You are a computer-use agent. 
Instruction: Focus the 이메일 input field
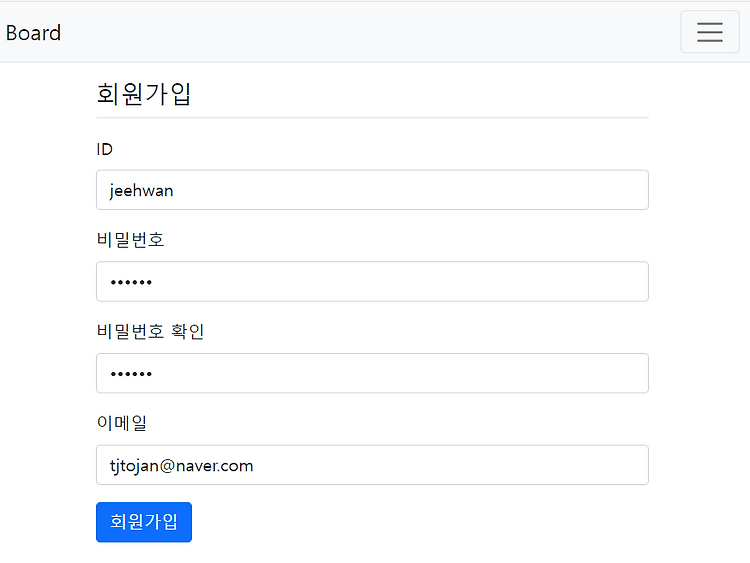(x=372, y=465)
